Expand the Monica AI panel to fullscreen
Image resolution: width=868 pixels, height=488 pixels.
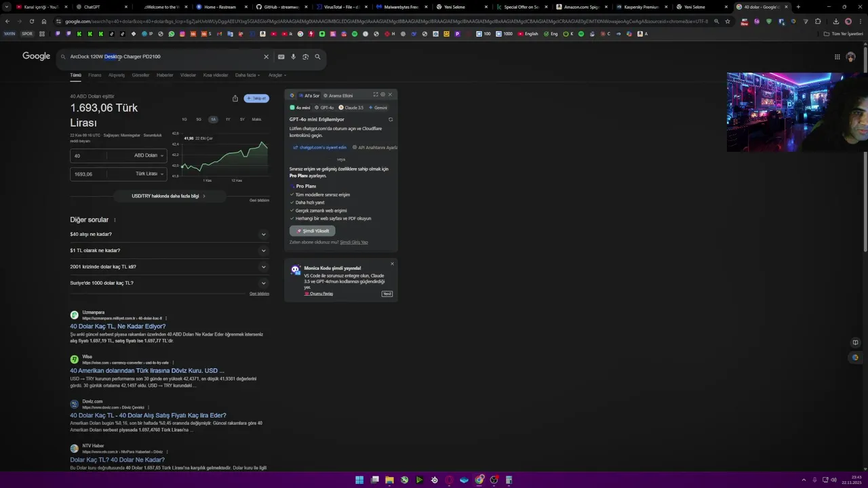click(x=376, y=95)
